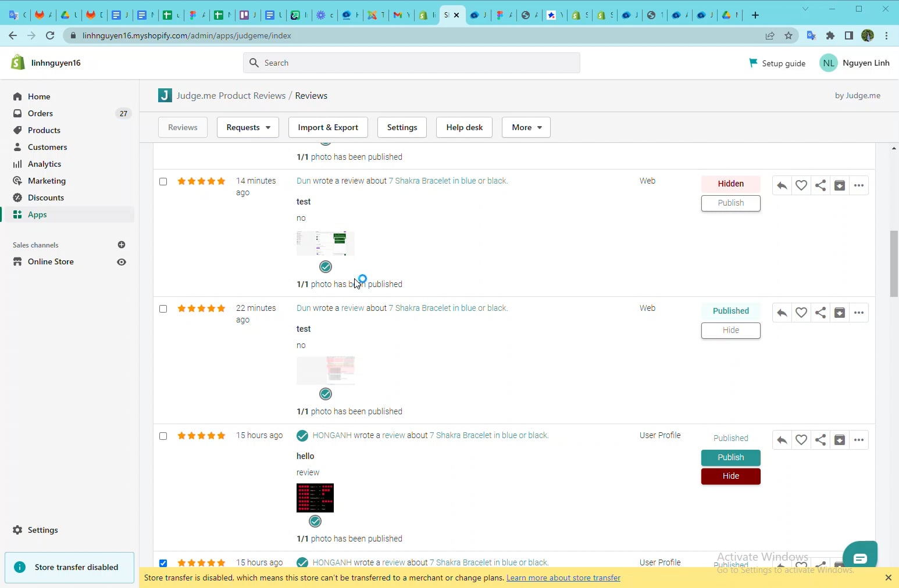Focus the Shopify Search field

pyautogui.click(x=412, y=63)
